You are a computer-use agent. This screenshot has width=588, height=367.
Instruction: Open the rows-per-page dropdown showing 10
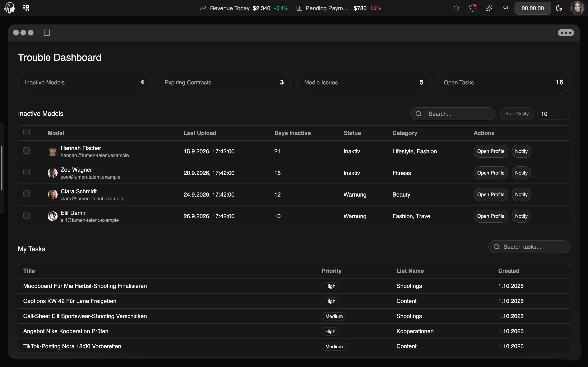(x=553, y=114)
